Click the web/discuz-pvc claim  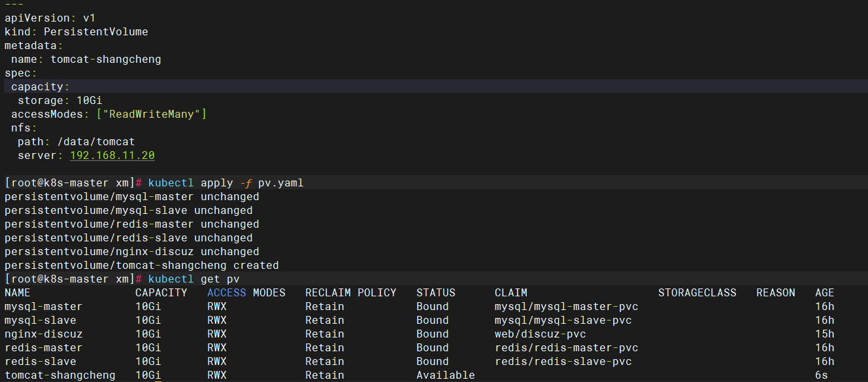541,334
